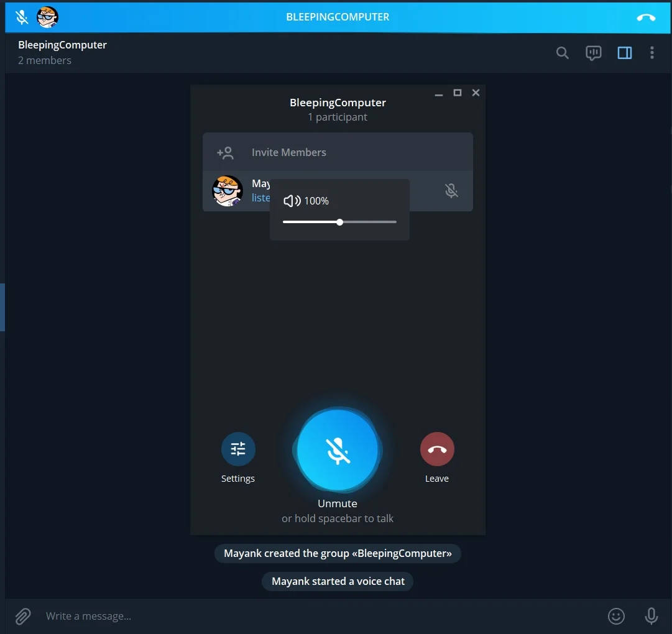
Task: Click the BLEEPINGCOMPUTER title in the blue call bar
Action: (338, 17)
